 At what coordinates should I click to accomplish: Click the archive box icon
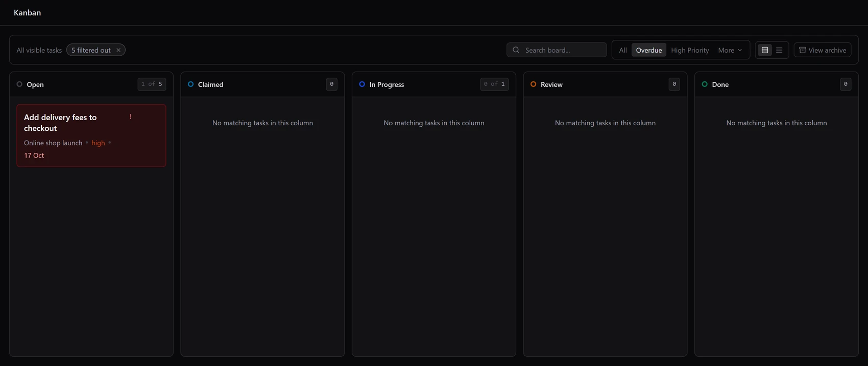tap(802, 50)
